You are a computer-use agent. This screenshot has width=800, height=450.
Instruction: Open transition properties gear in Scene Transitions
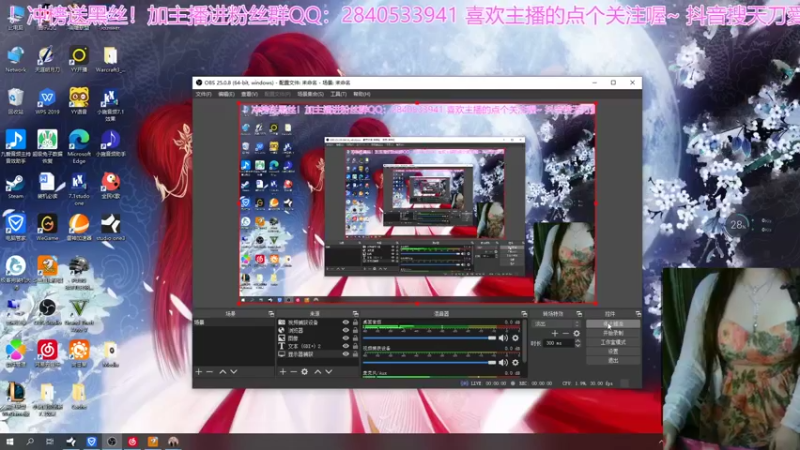tap(577, 333)
